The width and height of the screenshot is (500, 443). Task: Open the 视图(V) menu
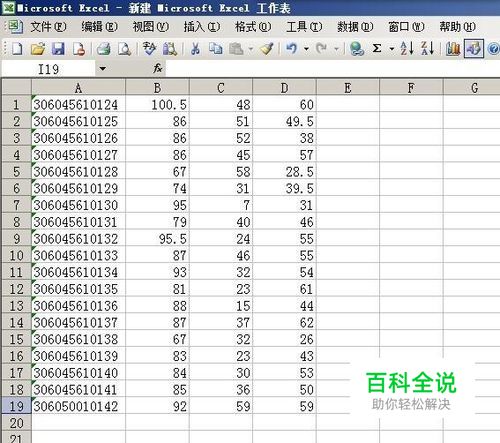151,27
